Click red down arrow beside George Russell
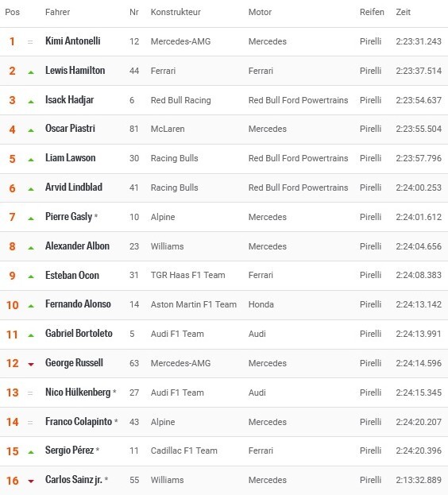 (x=31, y=365)
